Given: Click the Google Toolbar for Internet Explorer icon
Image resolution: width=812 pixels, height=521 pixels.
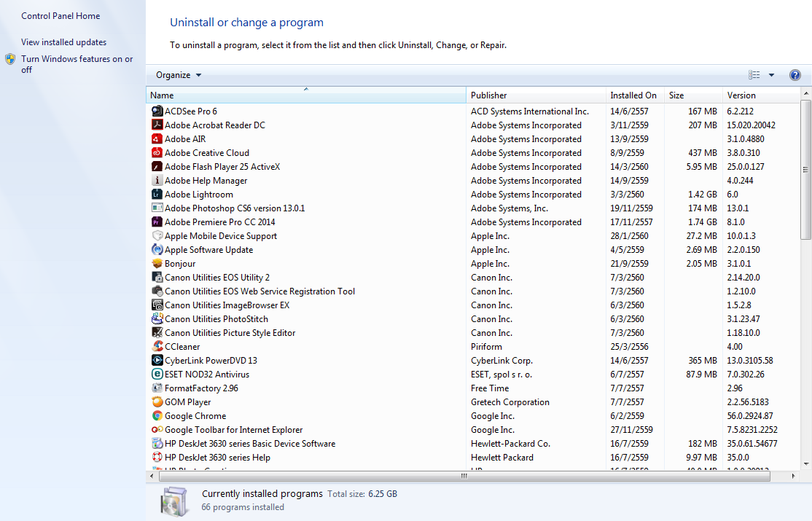Looking at the screenshot, I should click(157, 429).
